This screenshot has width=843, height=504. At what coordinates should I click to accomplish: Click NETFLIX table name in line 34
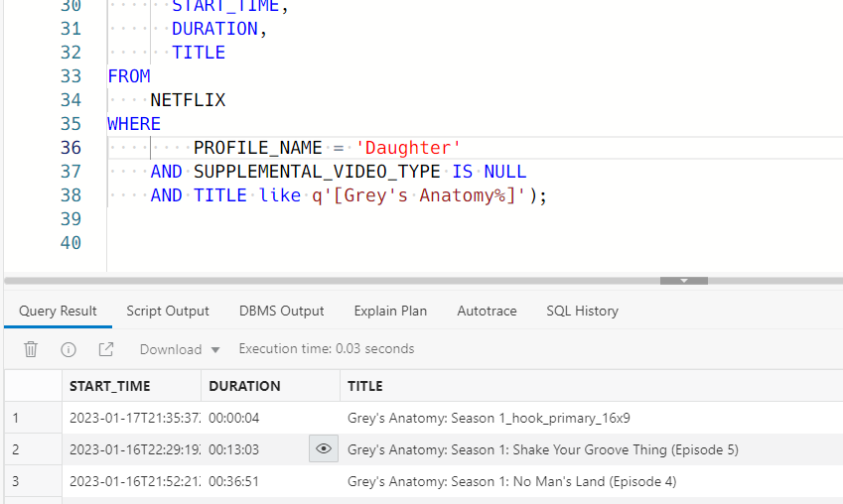(188, 100)
